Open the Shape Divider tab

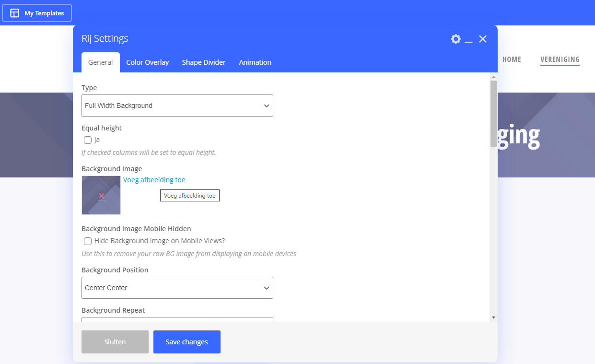point(203,62)
